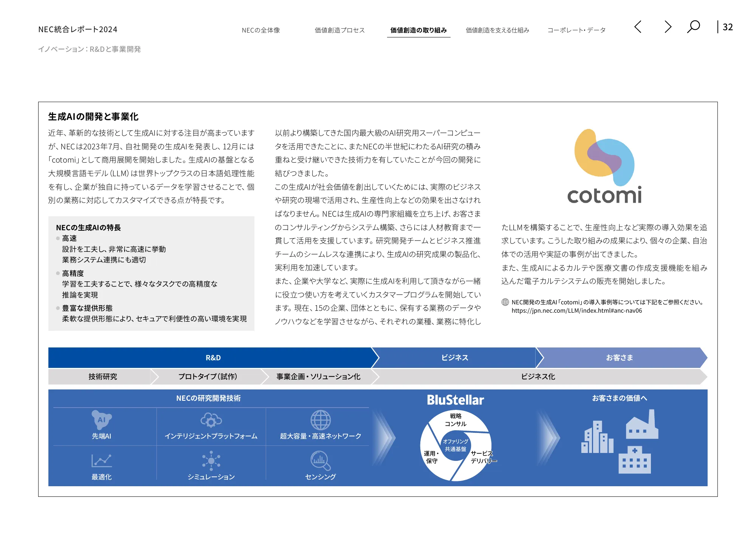Click the 事業企画・ソリューション化 stage label

point(318,377)
